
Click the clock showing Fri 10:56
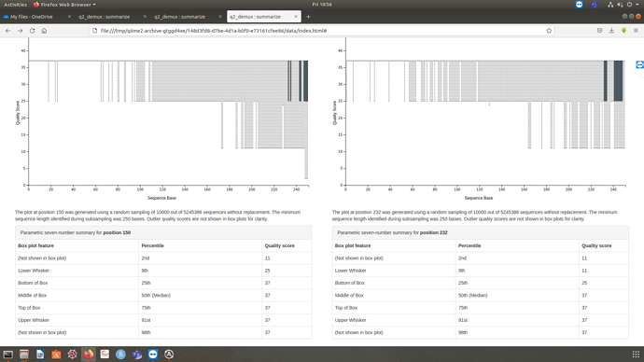pyautogui.click(x=322, y=5)
